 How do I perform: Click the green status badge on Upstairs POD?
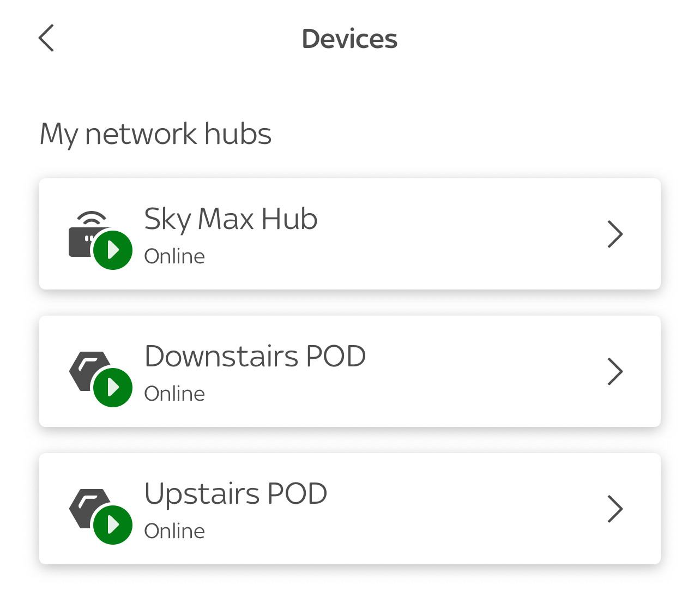113,524
